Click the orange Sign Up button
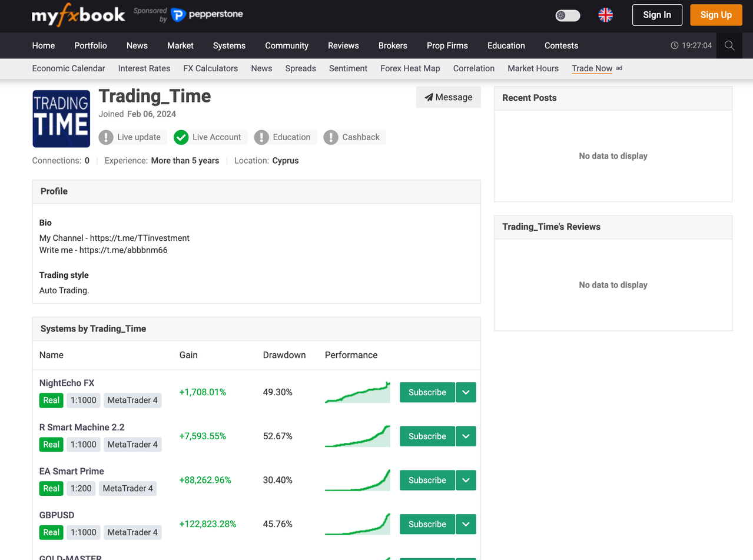The image size is (753, 560). click(x=716, y=15)
